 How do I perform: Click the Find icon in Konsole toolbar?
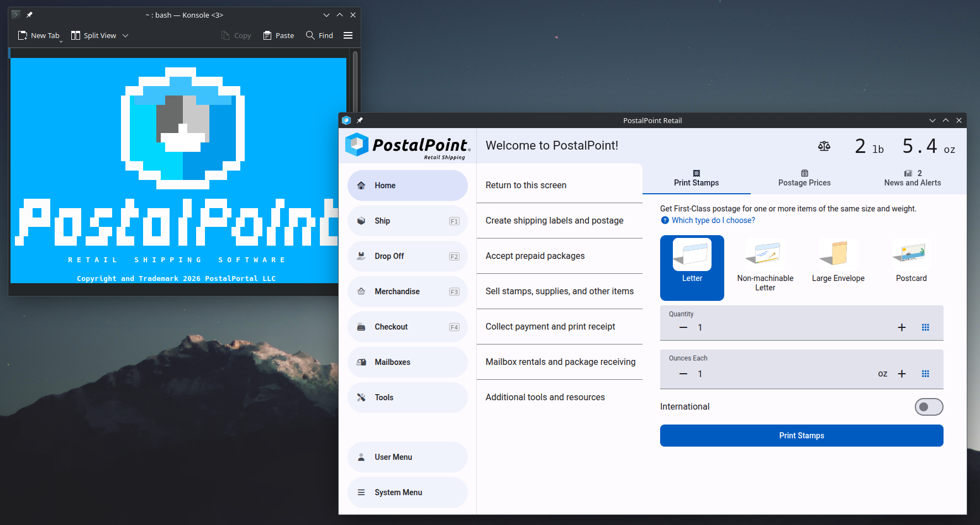tap(310, 35)
